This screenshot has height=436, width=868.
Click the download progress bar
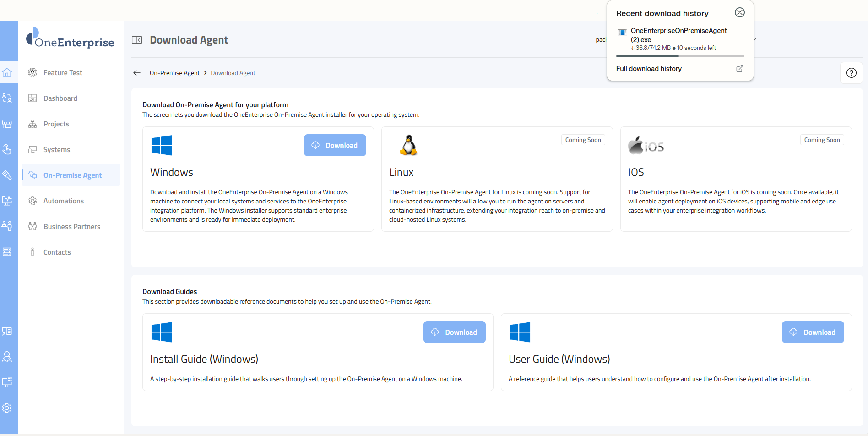[x=680, y=56]
